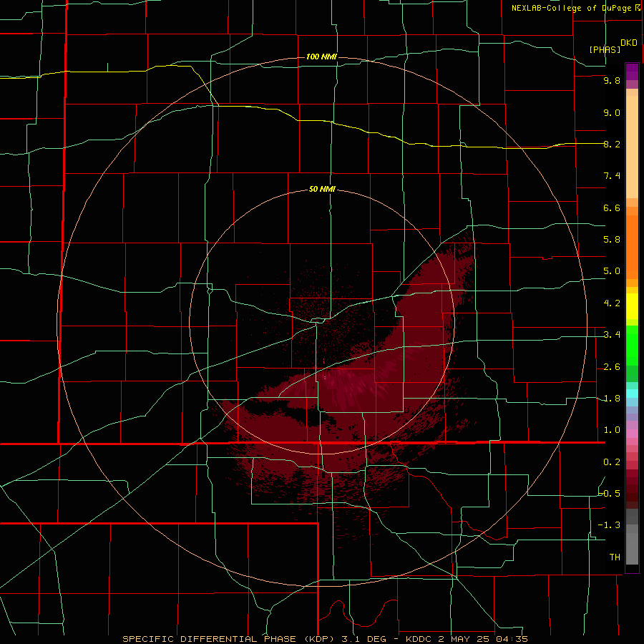Click the -1.3 scale value
The image size is (644, 644).
pos(610,525)
